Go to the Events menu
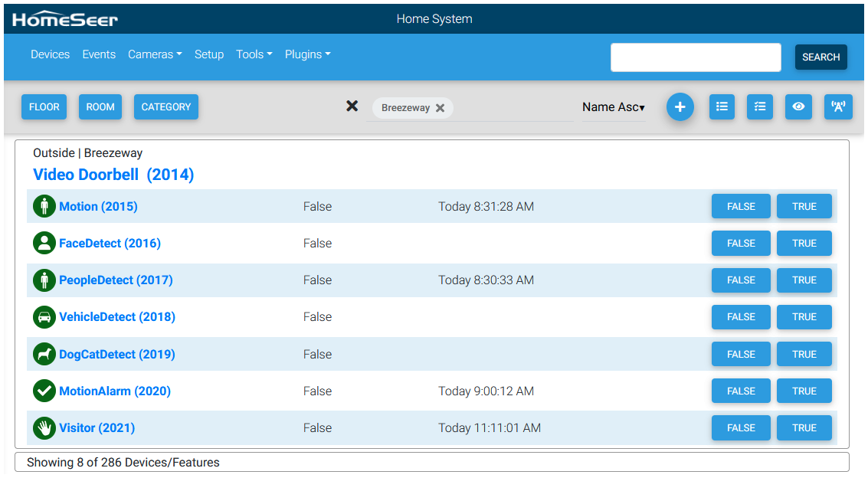 tap(99, 54)
